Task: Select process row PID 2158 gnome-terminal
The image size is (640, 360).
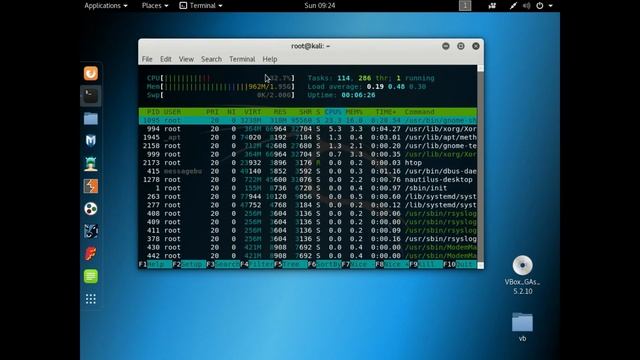Action: click(x=308, y=146)
